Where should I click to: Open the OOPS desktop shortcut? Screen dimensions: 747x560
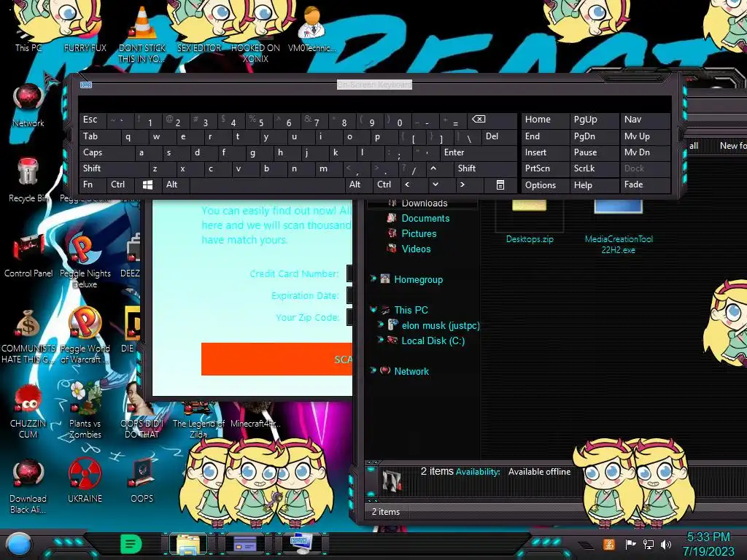pos(142,481)
